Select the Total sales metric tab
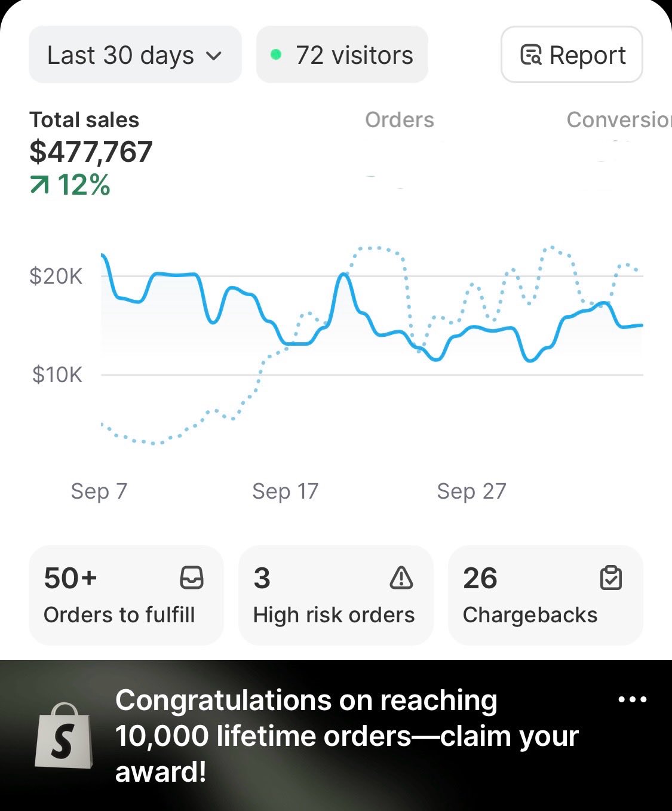672x811 pixels. tap(84, 120)
